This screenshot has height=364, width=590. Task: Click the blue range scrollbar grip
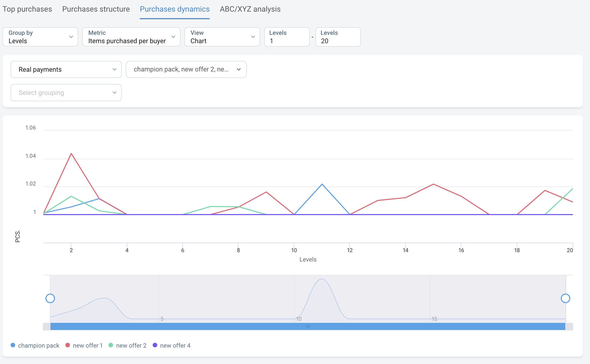point(308,326)
